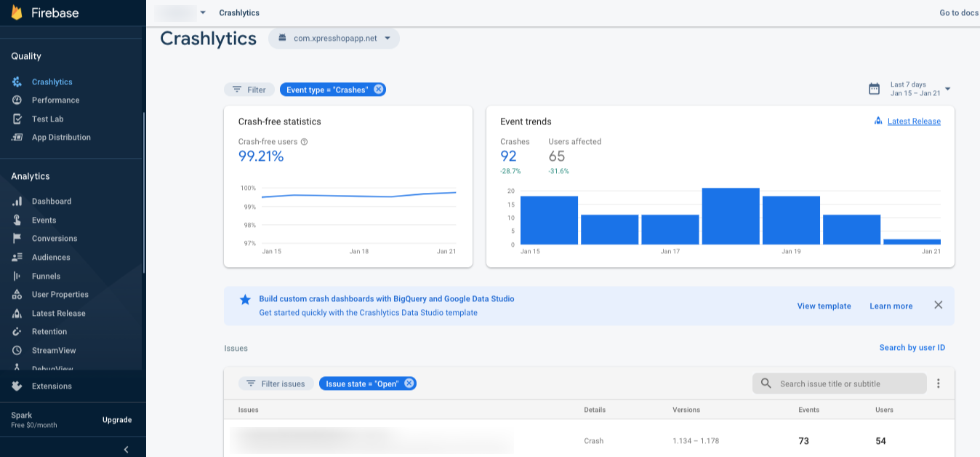Click the crash-free users help icon

coord(304,142)
